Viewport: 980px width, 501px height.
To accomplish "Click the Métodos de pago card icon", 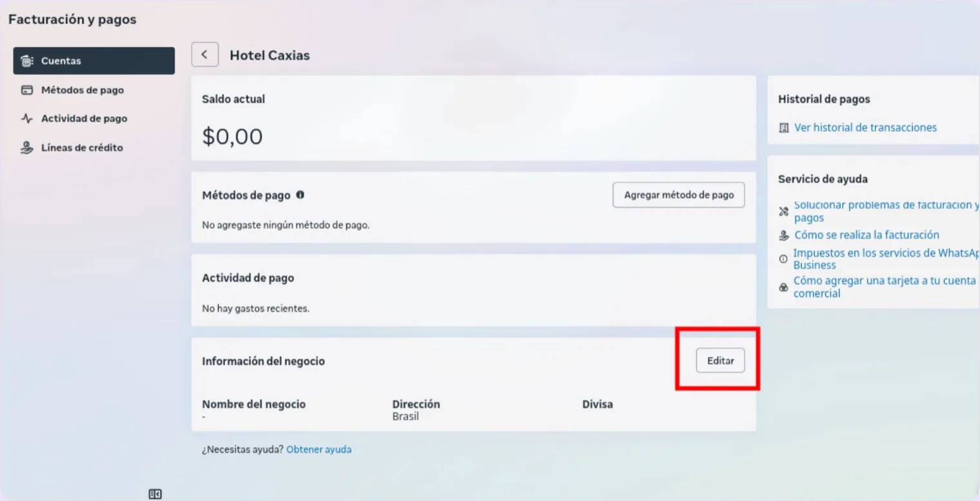I will coord(26,90).
